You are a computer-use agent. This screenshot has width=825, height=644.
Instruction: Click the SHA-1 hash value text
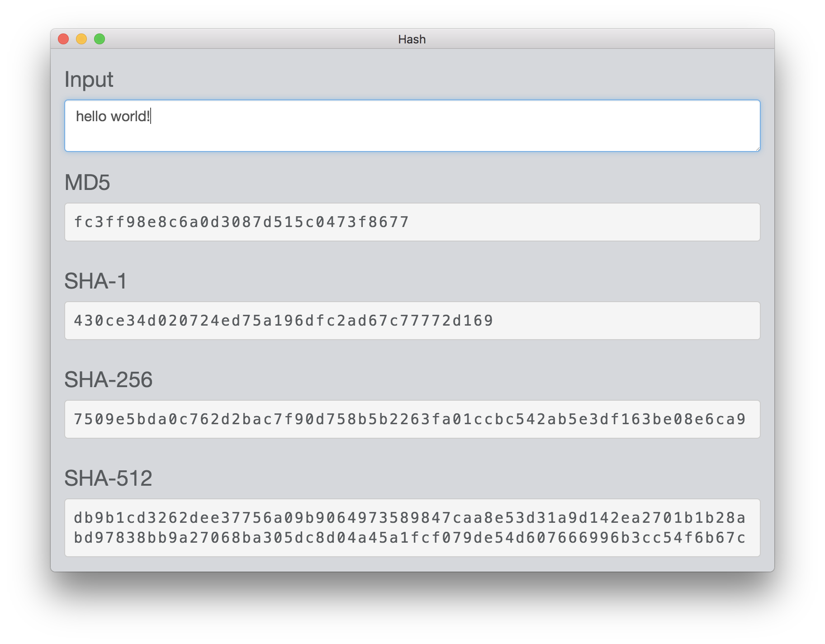click(x=284, y=320)
